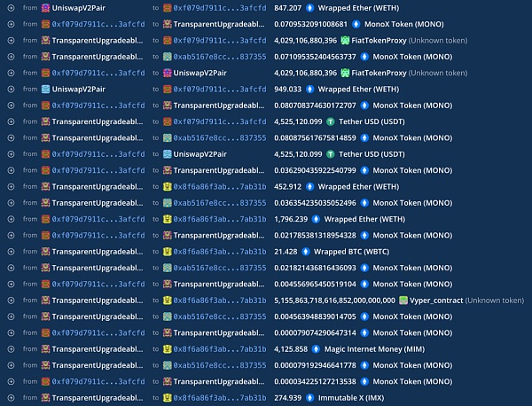Click the MONO token icon beside 0.080708374630172707

[x=364, y=105]
